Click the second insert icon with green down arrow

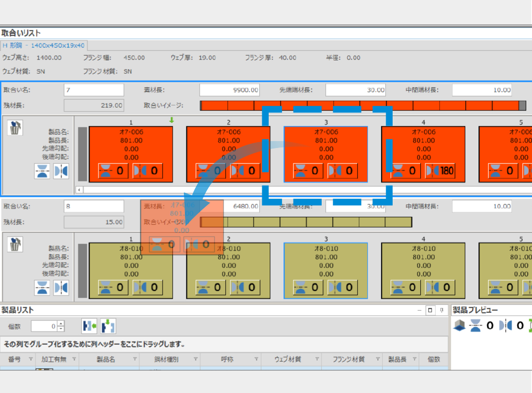pyautogui.click(x=108, y=326)
